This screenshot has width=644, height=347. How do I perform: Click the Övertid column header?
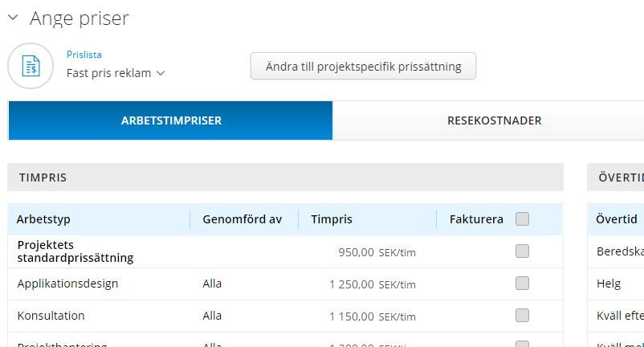point(617,219)
